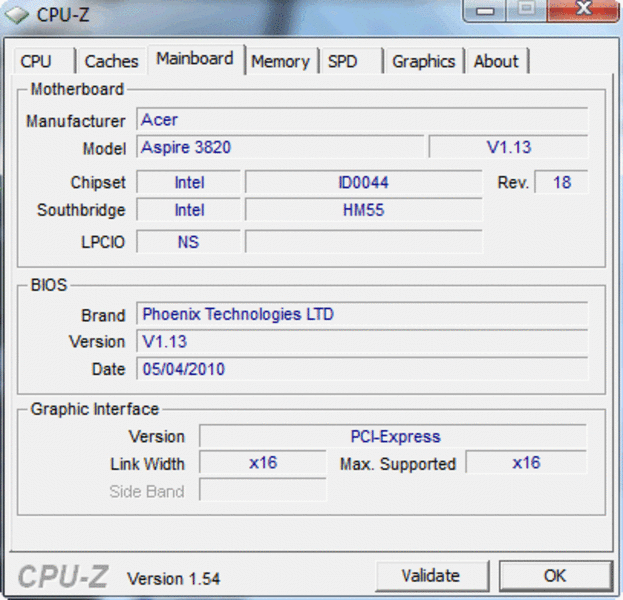Click the OK button

(x=555, y=575)
